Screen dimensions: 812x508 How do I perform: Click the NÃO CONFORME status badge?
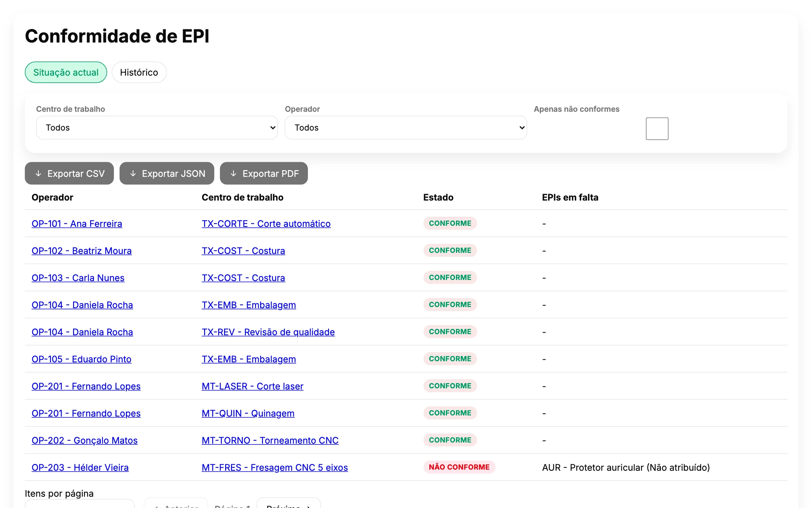459,467
